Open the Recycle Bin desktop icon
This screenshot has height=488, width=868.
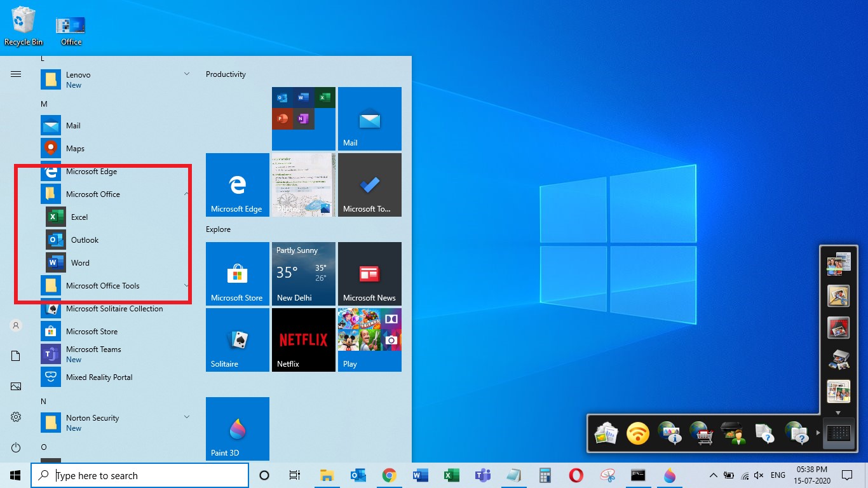[24, 26]
